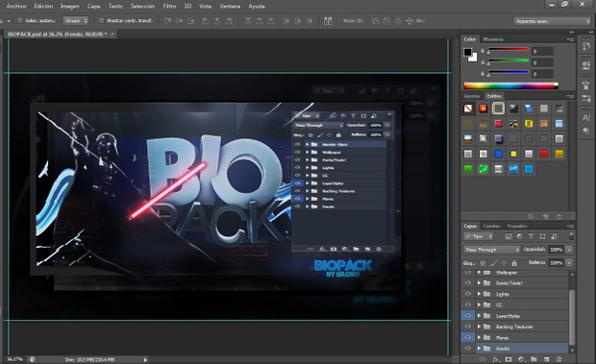Click the Opacidad 100% value field
596x364 pixels.
click(x=557, y=250)
